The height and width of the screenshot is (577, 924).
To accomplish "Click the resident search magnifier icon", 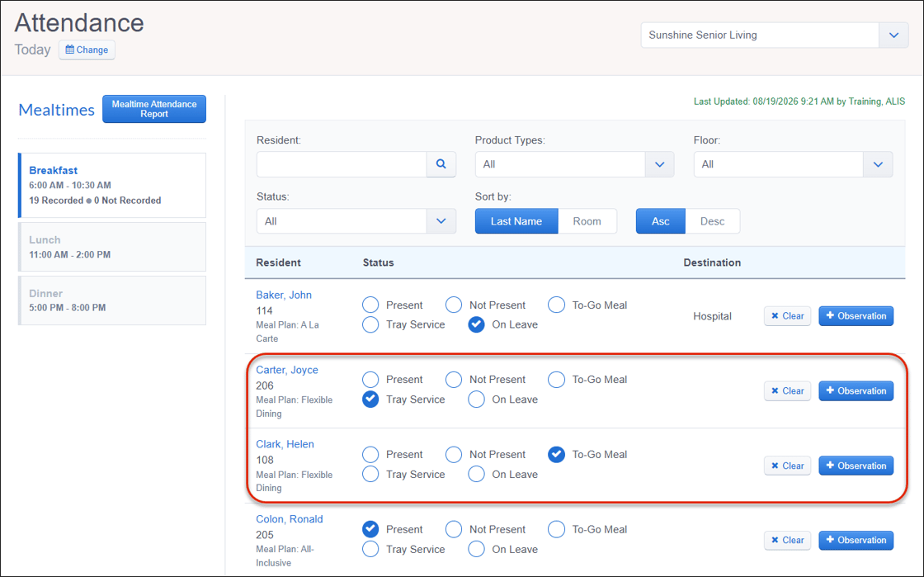I will (441, 164).
